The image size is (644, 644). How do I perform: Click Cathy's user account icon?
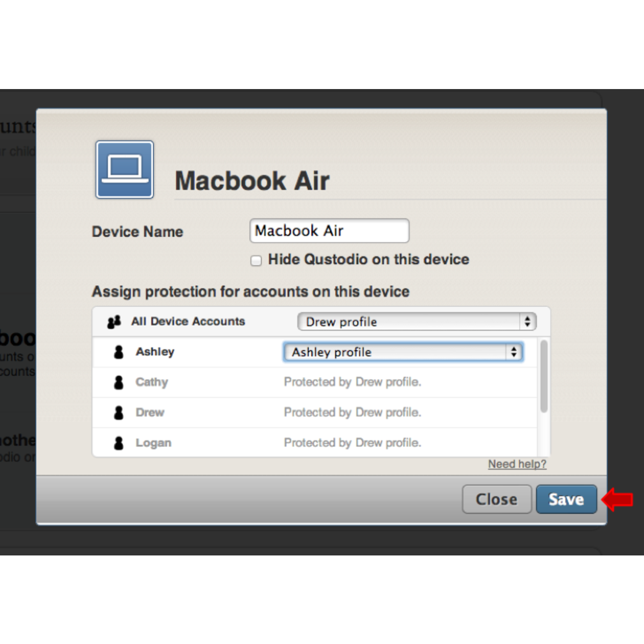tap(119, 382)
